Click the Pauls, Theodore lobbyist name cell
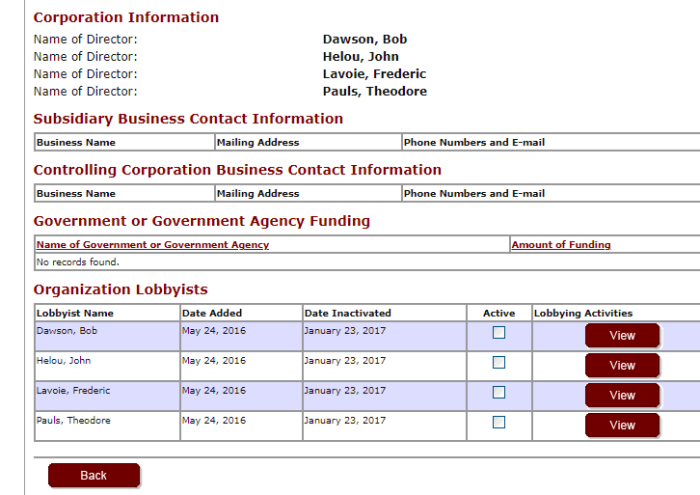This screenshot has height=495, width=700. point(107,426)
